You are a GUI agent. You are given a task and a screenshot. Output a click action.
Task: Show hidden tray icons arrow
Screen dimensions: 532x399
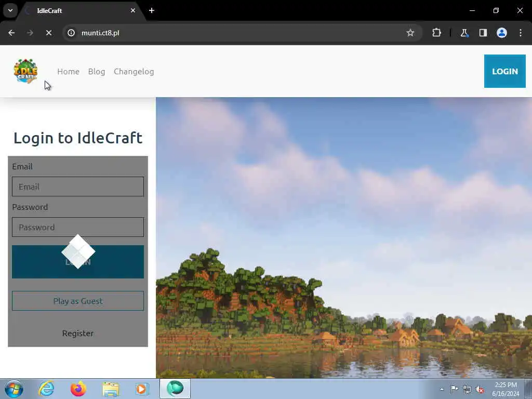[x=442, y=389]
